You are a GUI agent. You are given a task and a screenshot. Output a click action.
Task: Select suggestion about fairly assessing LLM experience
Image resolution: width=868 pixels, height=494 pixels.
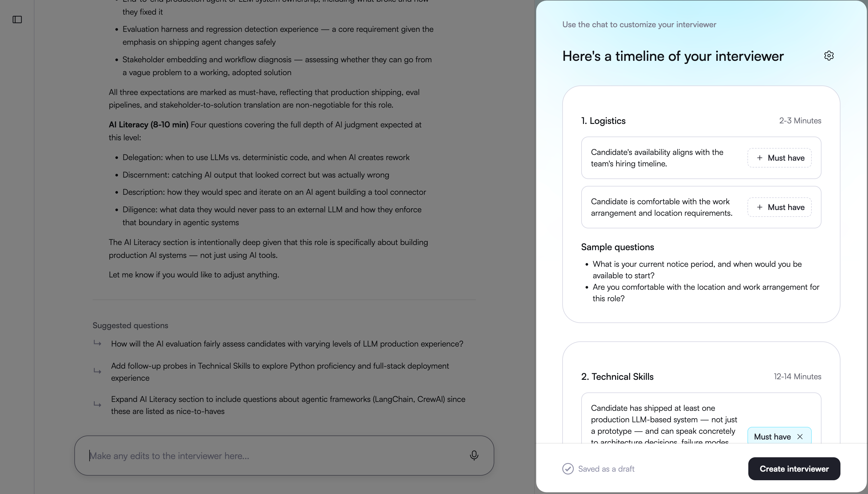(287, 344)
